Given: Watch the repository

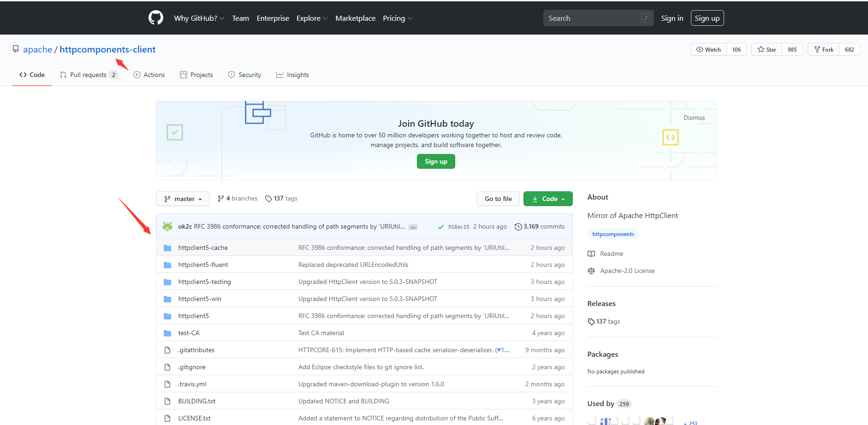Looking at the screenshot, I should [x=708, y=49].
